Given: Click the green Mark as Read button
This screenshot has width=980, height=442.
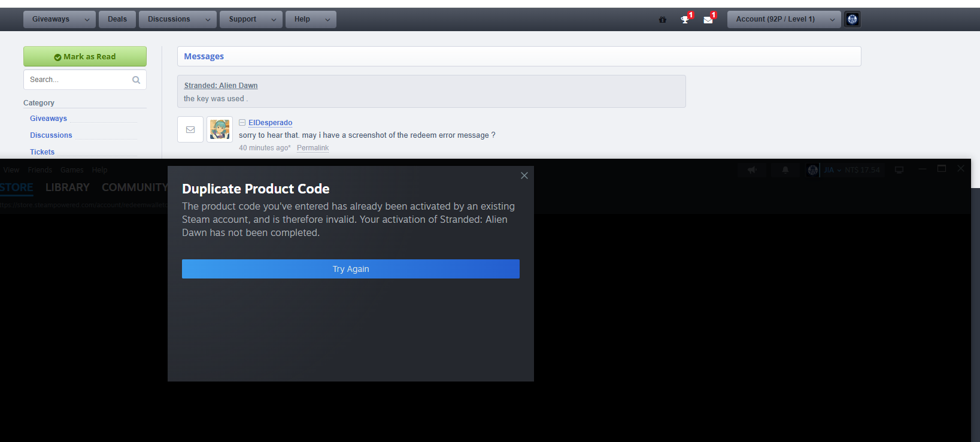Looking at the screenshot, I should coord(85,56).
